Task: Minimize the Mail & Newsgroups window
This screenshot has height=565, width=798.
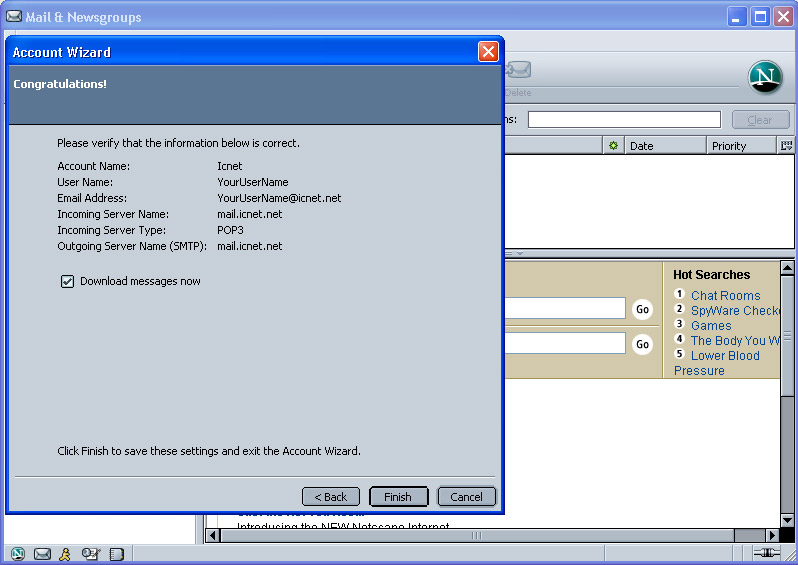Action: (x=736, y=17)
